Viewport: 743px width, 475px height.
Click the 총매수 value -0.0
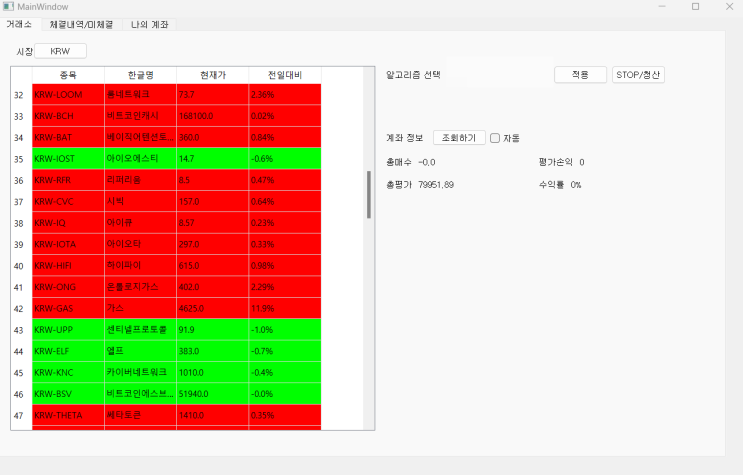(426, 162)
